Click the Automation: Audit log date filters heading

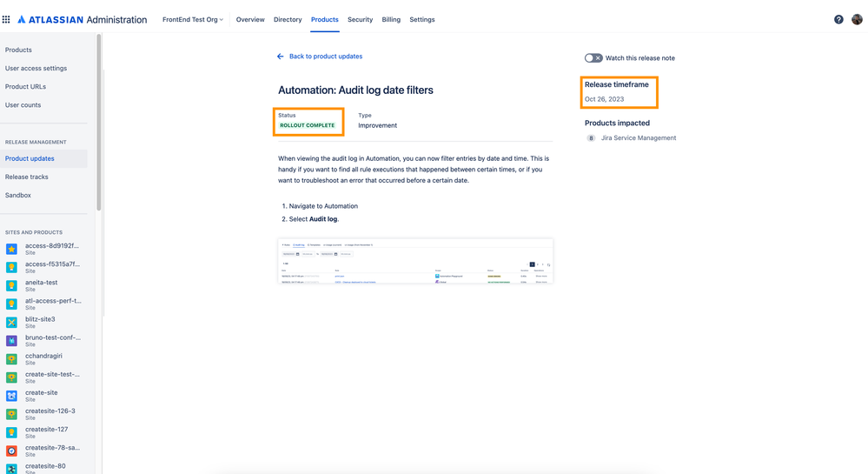(355, 90)
